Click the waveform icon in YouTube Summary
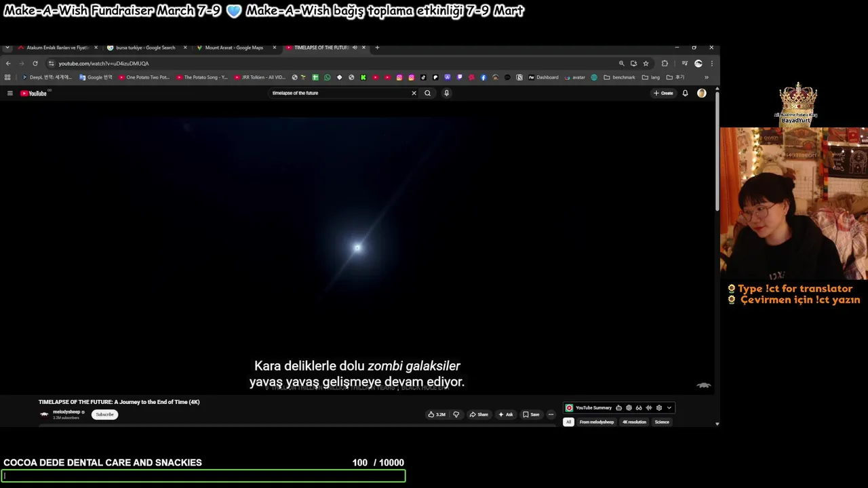The height and width of the screenshot is (488, 868). [649, 408]
